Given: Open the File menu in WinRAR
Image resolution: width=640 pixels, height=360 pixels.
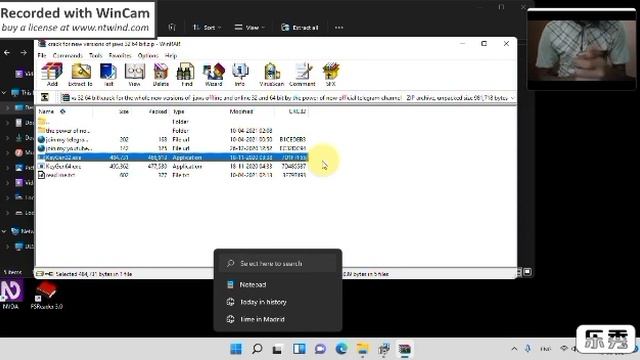Looking at the screenshot, I should point(42,55).
